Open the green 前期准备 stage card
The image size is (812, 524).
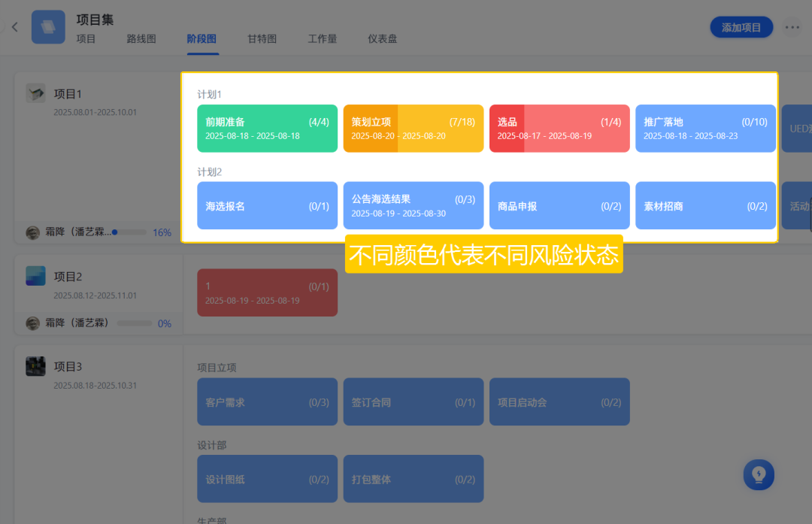(x=267, y=129)
